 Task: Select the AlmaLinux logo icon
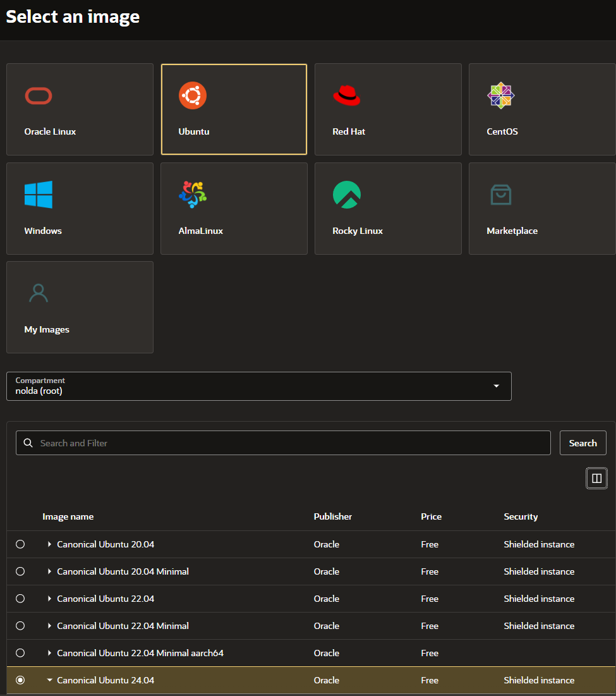193,195
